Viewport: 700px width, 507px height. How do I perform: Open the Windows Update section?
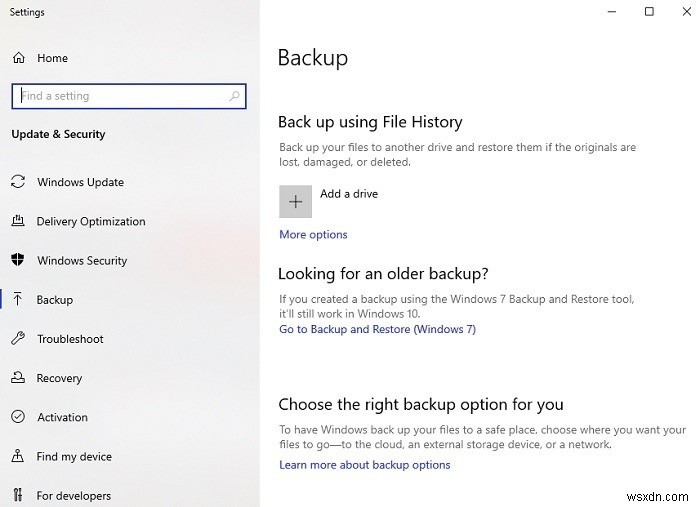(x=80, y=182)
